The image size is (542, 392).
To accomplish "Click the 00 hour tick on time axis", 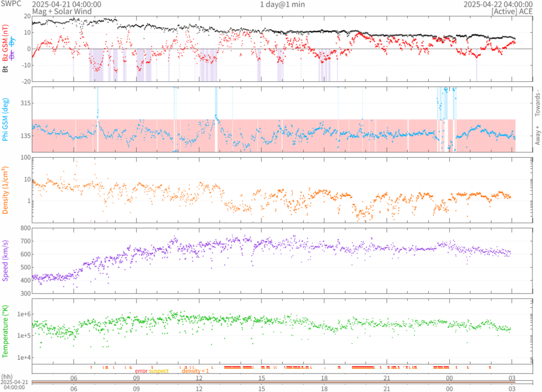I will pos(449,378).
